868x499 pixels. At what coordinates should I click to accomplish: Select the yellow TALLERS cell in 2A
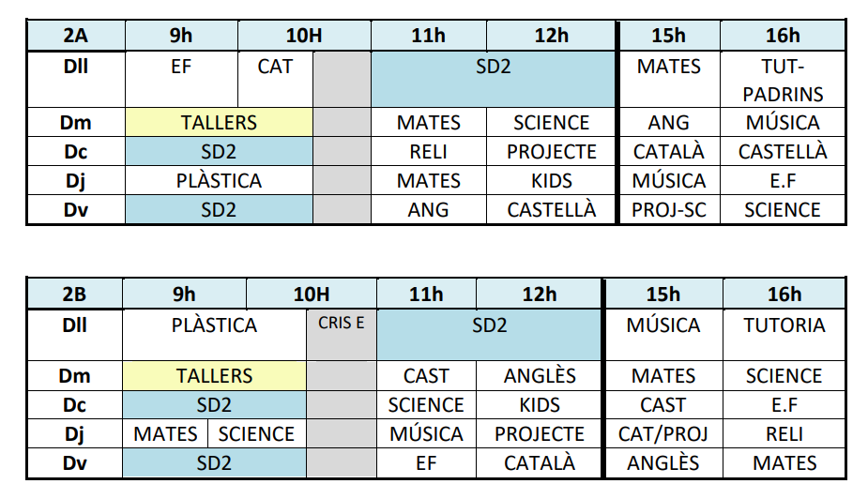click(219, 123)
